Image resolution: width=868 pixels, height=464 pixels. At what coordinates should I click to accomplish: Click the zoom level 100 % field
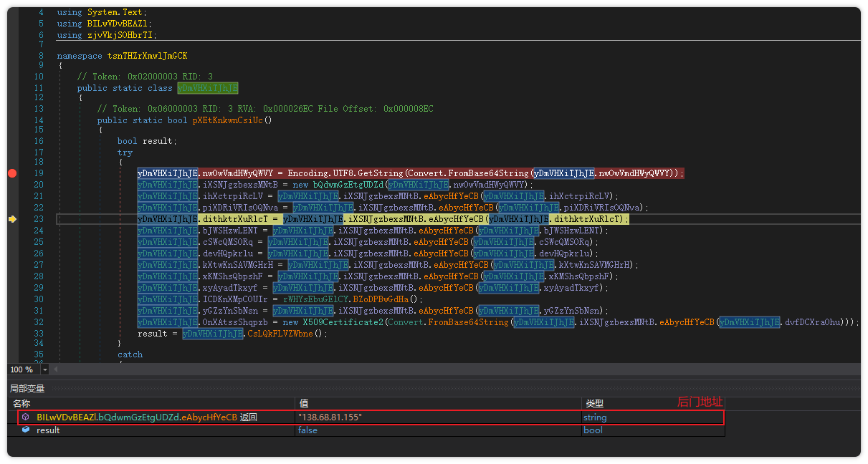(22, 370)
